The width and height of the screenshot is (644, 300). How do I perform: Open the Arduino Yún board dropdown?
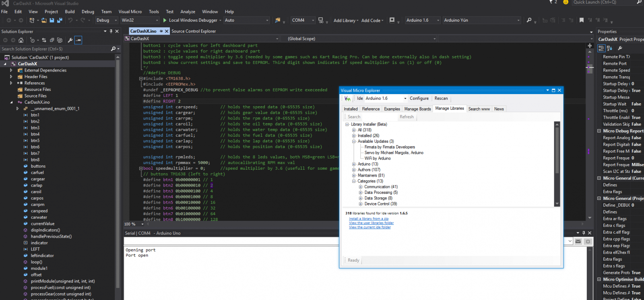518,20
